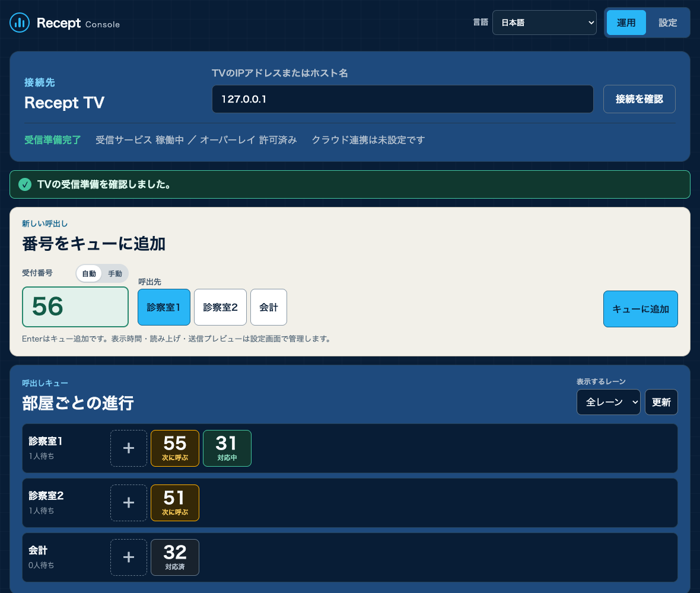
Task: Click the Recept bar-chart logo icon
Action: point(20,23)
